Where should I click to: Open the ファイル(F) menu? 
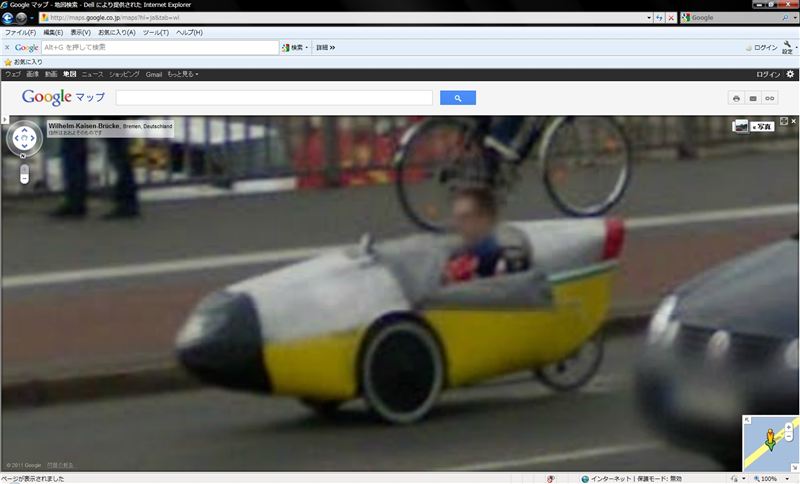pyautogui.click(x=20, y=32)
